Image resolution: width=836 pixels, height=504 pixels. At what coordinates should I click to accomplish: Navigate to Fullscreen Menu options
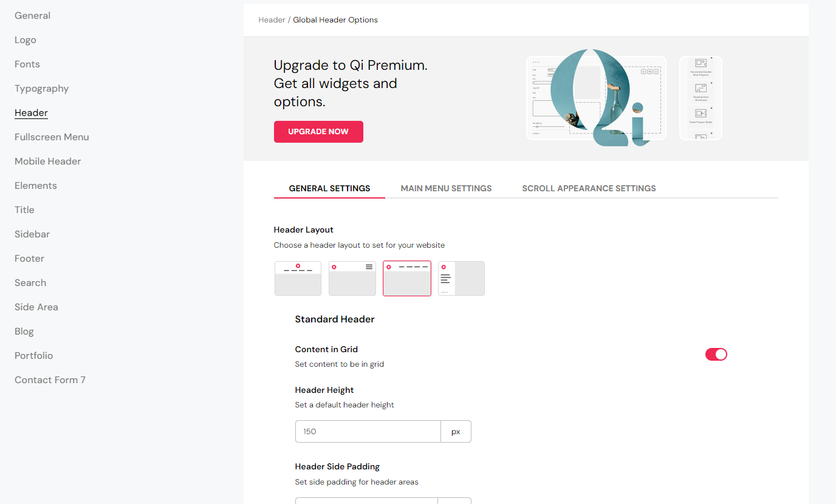52,137
